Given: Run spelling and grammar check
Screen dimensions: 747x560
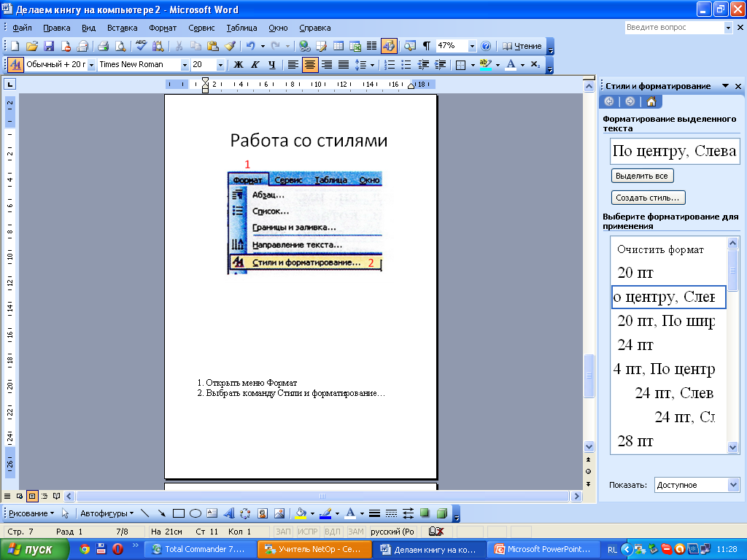Looking at the screenshot, I should click(x=141, y=46).
